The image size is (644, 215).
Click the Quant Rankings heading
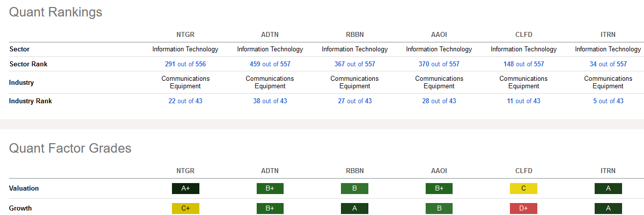(56, 12)
